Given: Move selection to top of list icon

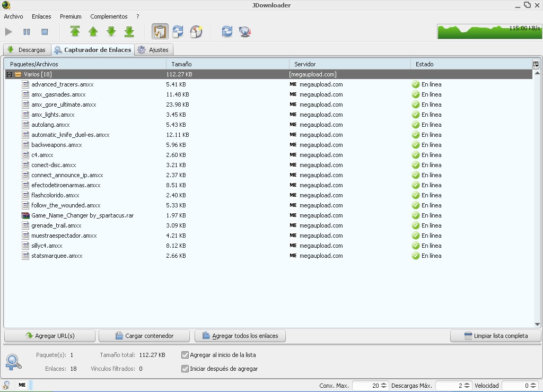Looking at the screenshot, I should click(75, 31).
